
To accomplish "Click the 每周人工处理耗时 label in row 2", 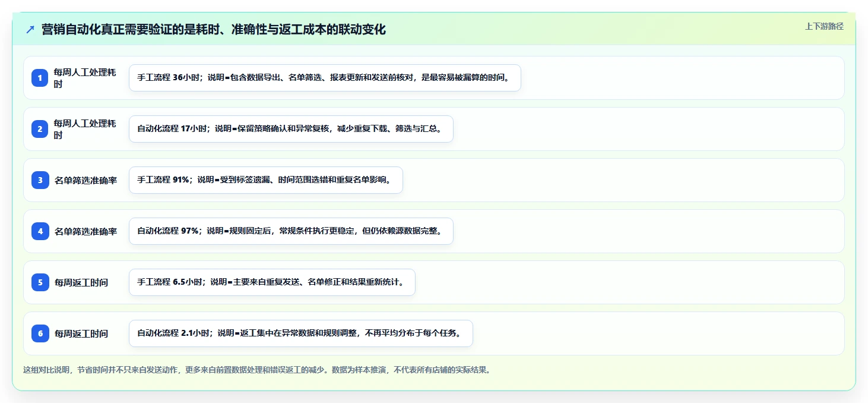I will [x=85, y=129].
